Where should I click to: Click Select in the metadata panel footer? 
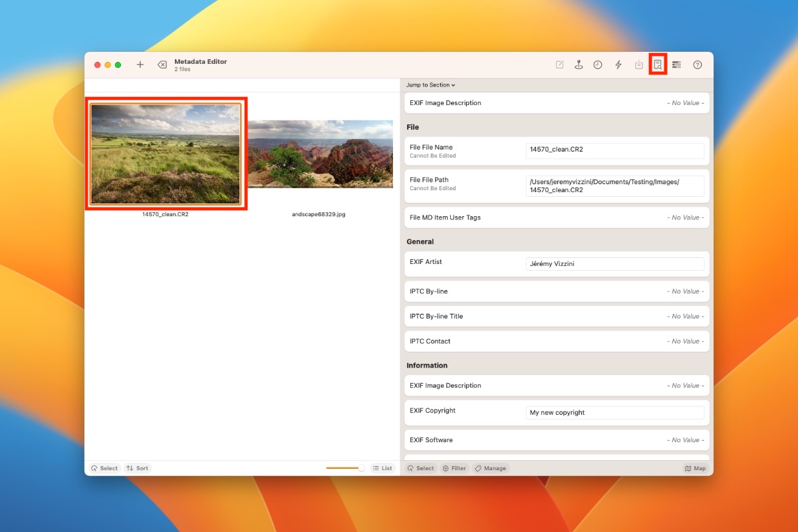click(420, 468)
